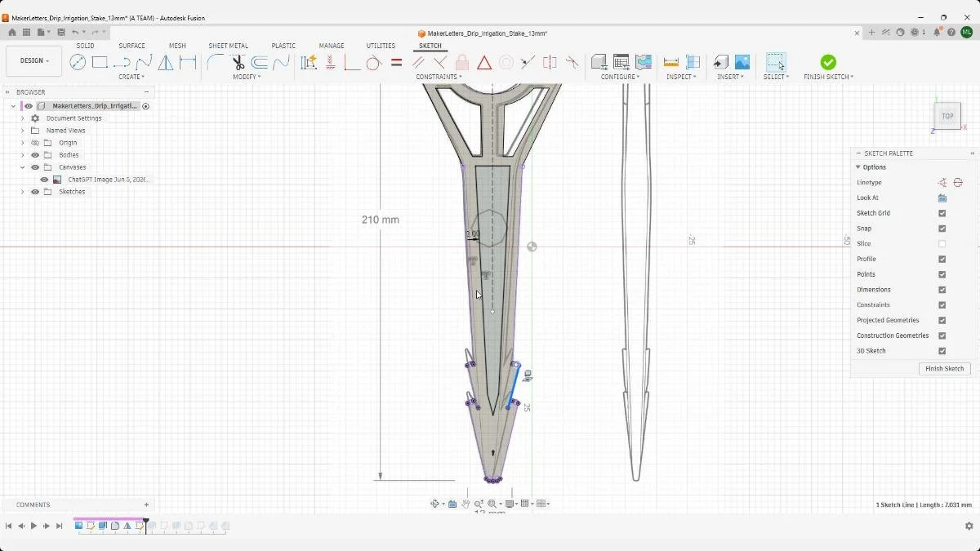Select the Line sketch tool

click(x=122, y=62)
